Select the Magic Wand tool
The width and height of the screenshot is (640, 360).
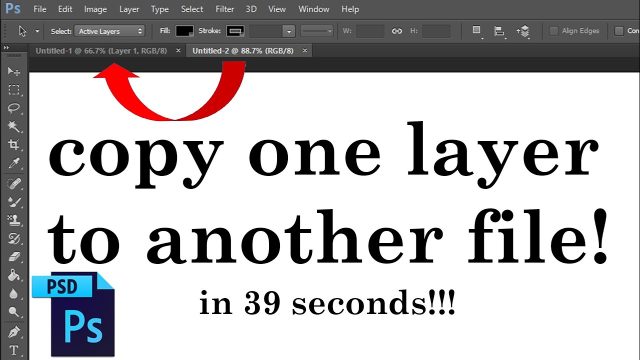coord(13,127)
